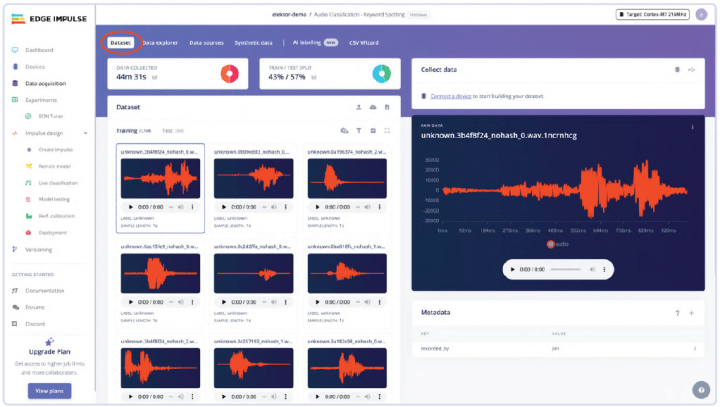Open options menu of the recorded_by metadata row
Screen dimensions: 720x407
point(694,348)
